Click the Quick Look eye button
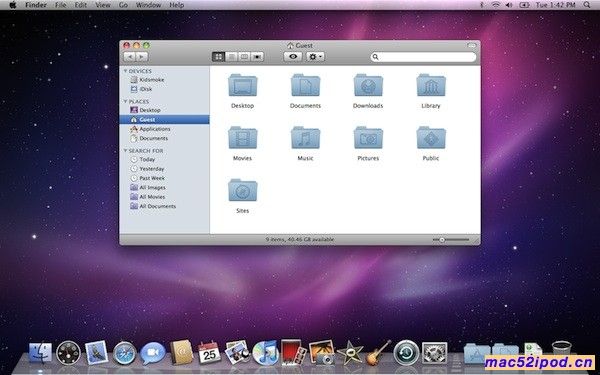This screenshot has width=600, height=375. tap(293, 57)
